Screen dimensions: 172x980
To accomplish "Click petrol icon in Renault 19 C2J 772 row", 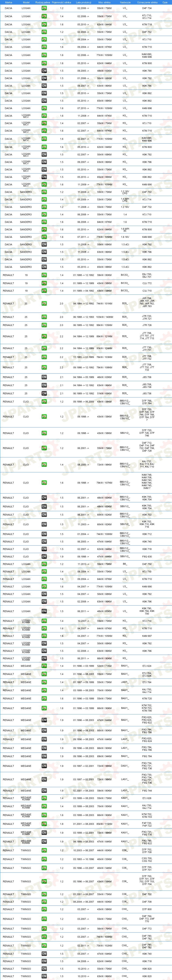I will point(44,283).
